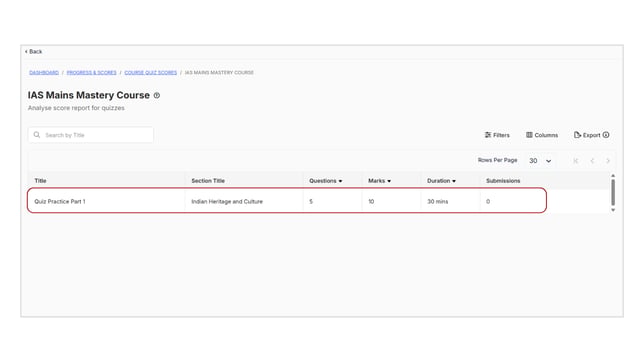
Task: Click the scrollbar down arrow
Action: (613, 210)
